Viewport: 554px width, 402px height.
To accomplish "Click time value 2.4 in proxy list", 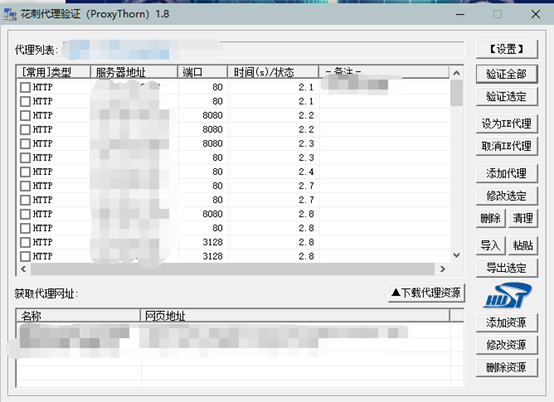I will (306, 172).
